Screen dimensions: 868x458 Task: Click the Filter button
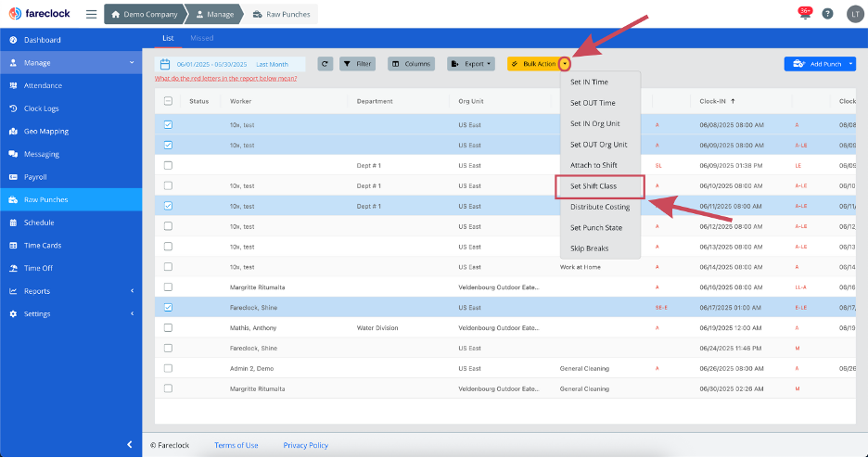tap(358, 64)
